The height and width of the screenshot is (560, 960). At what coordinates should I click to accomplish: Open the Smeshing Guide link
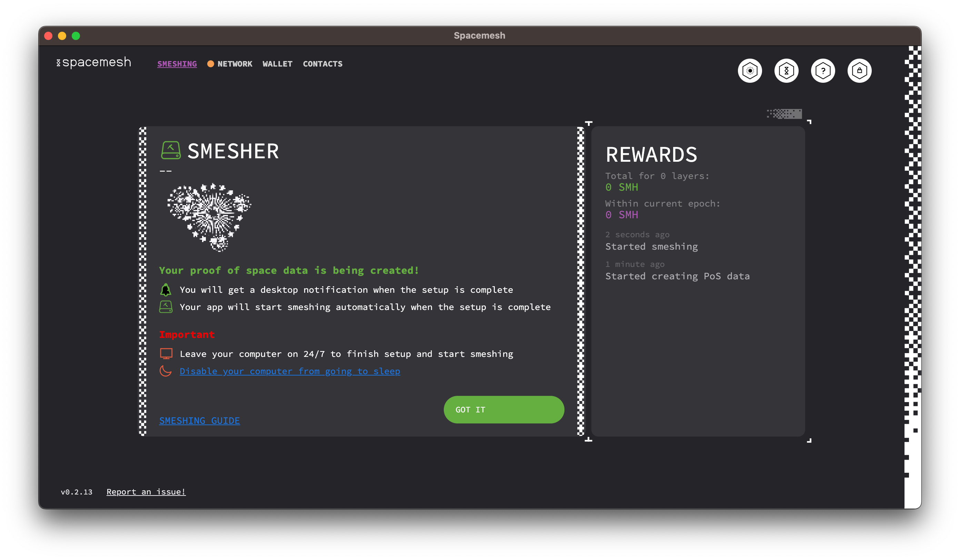tap(199, 421)
